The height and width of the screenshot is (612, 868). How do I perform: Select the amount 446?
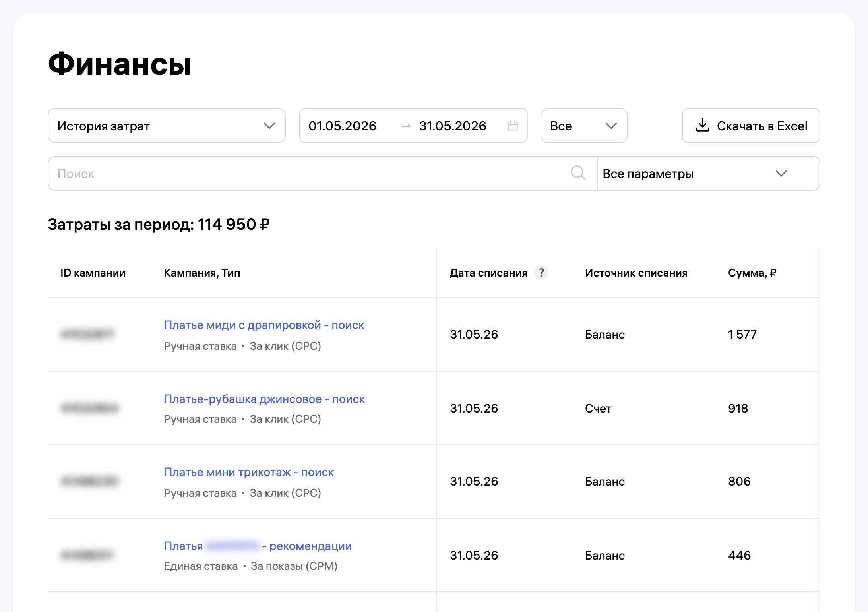tap(740, 555)
